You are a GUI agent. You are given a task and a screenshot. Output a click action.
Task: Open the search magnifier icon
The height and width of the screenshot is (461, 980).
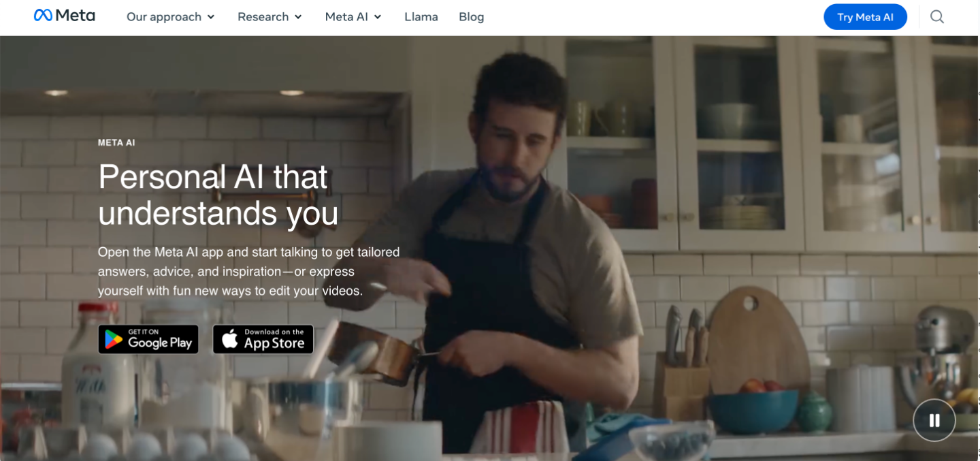click(937, 17)
